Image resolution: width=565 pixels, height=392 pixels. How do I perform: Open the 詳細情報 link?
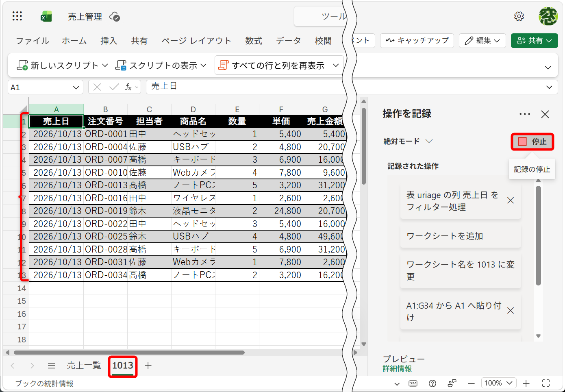397,368
